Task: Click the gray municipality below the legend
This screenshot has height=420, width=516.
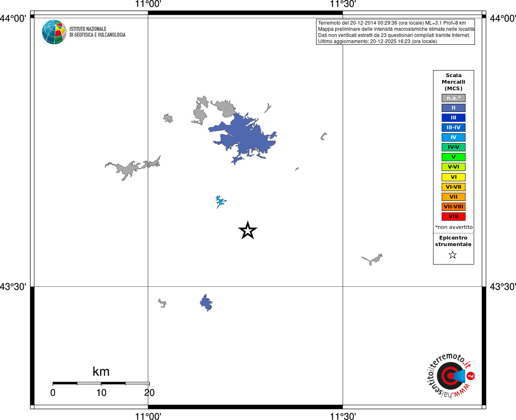Action: (373, 260)
